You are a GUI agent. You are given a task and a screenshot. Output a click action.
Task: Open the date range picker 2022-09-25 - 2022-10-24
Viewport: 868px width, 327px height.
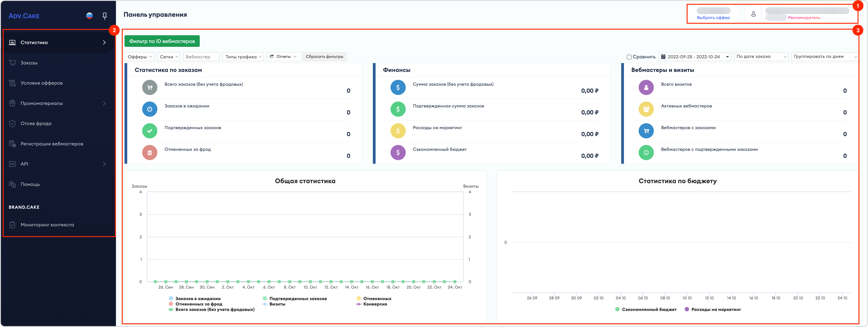[695, 57]
